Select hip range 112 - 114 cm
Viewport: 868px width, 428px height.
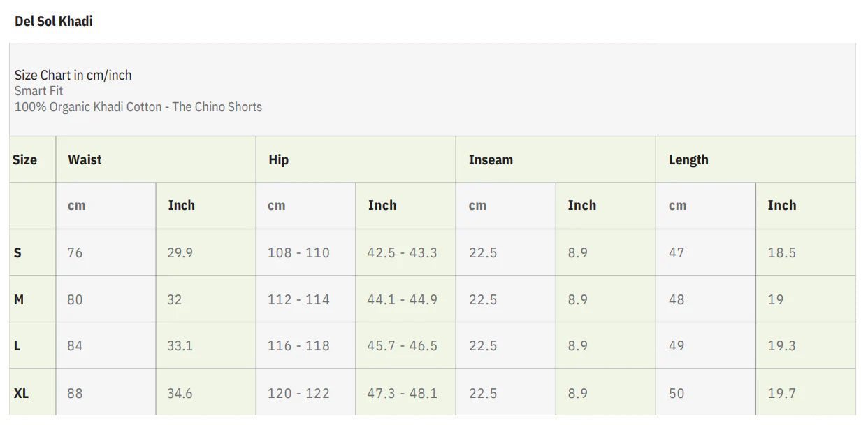click(298, 299)
